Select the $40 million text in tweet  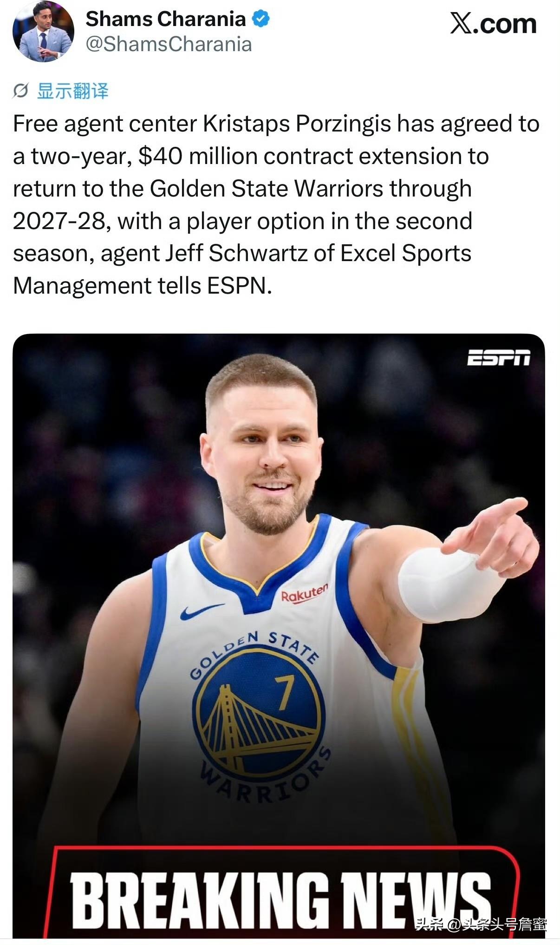tap(198, 156)
